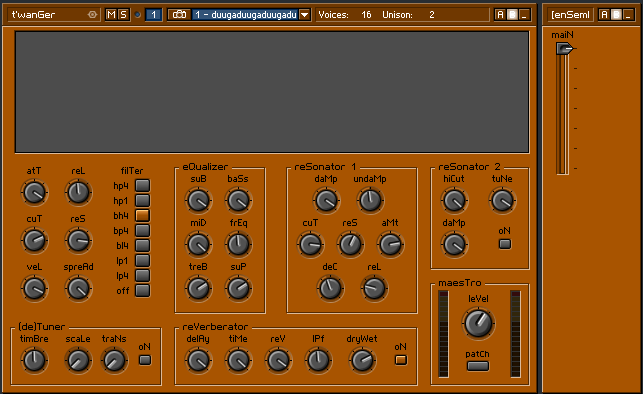
Task: Click the maesTro leVel knob
Action: click(x=478, y=323)
